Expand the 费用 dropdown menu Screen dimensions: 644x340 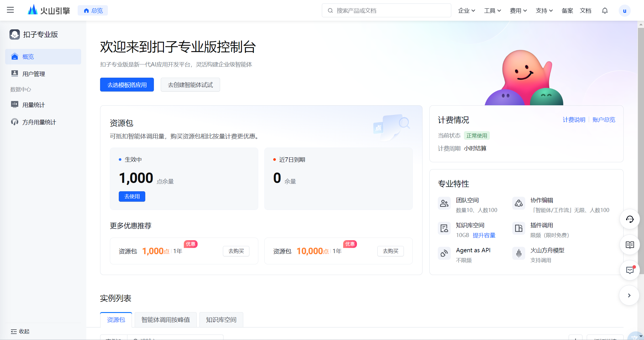(518, 10)
